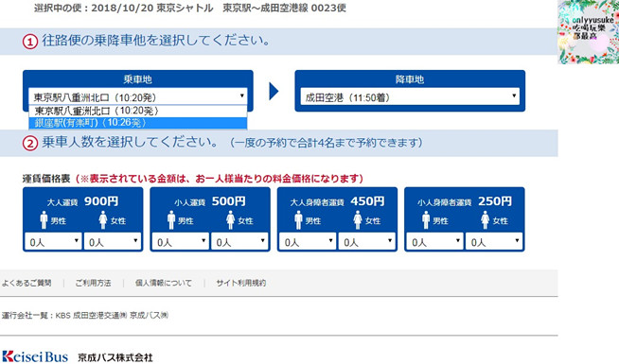Open 大人運賃 女性 passenger count dropdown
619x364 pixels.
point(113,241)
